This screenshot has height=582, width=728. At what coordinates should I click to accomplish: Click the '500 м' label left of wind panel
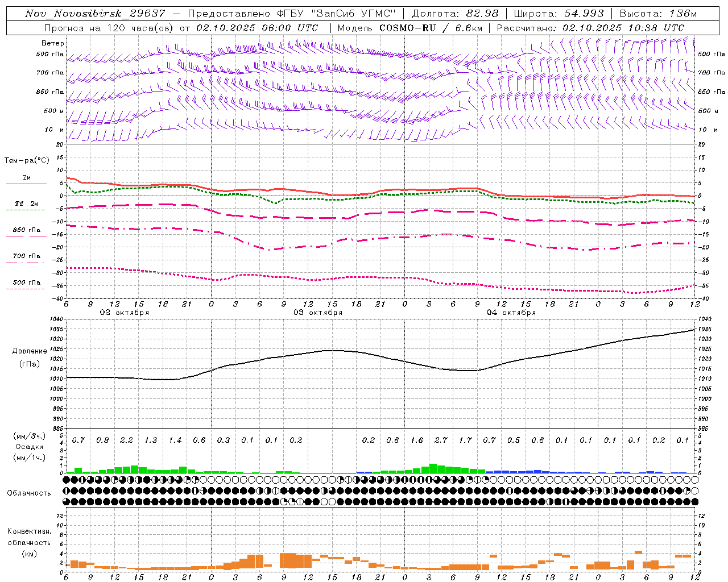point(54,111)
